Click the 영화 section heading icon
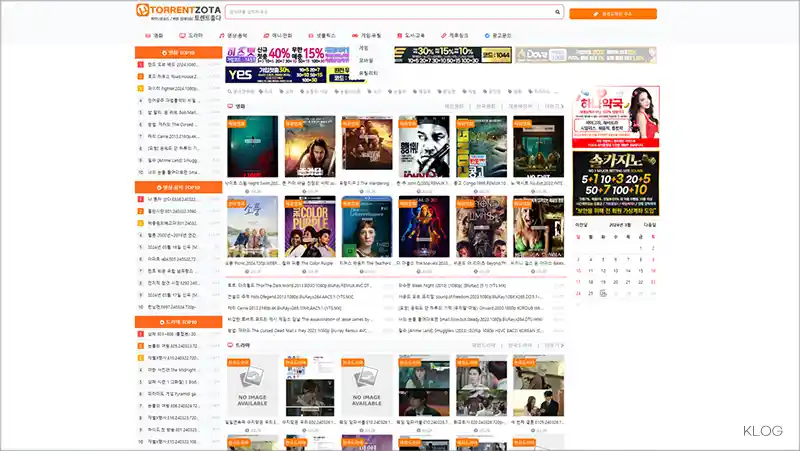The width and height of the screenshot is (800, 451). (230, 106)
